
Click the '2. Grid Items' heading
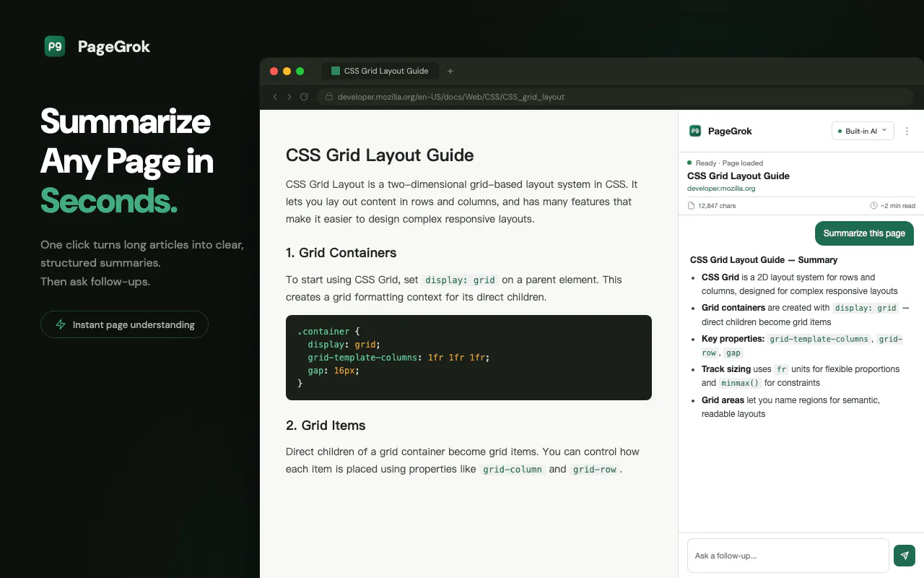[x=326, y=426]
